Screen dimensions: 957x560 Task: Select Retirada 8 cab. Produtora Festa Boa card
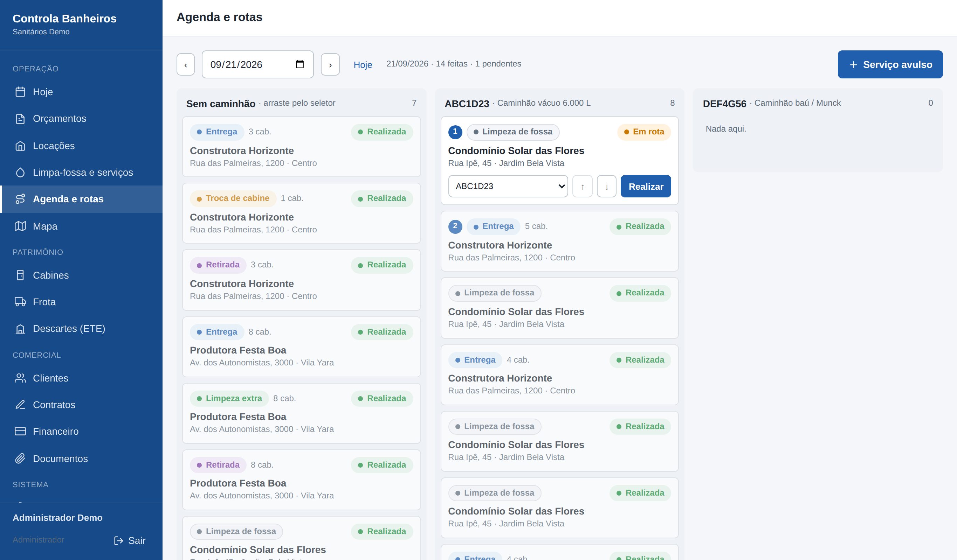point(301,480)
